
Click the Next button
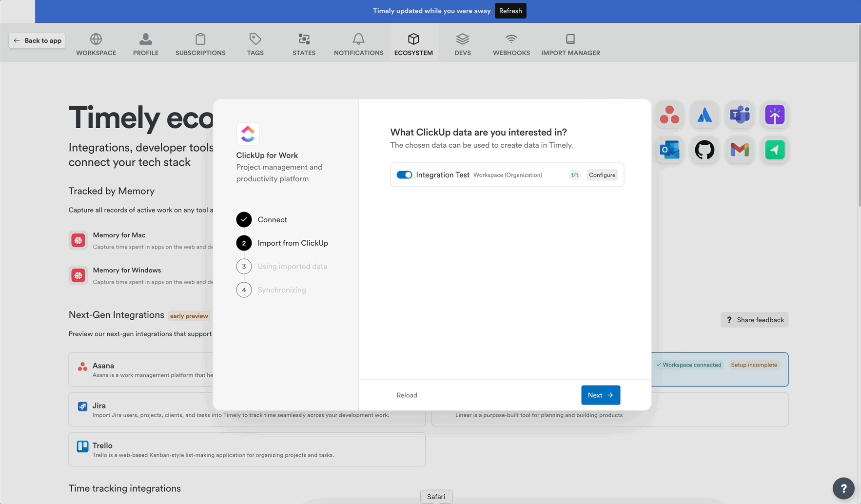point(601,395)
